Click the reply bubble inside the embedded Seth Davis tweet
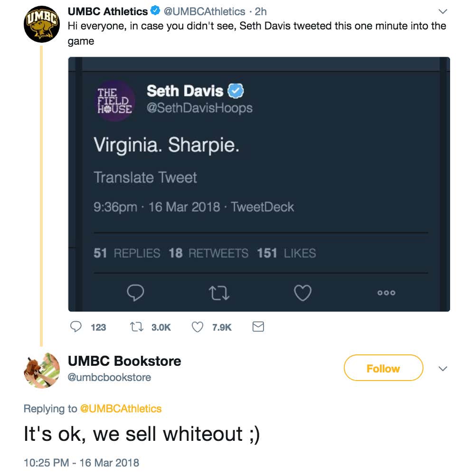 click(x=136, y=293)
